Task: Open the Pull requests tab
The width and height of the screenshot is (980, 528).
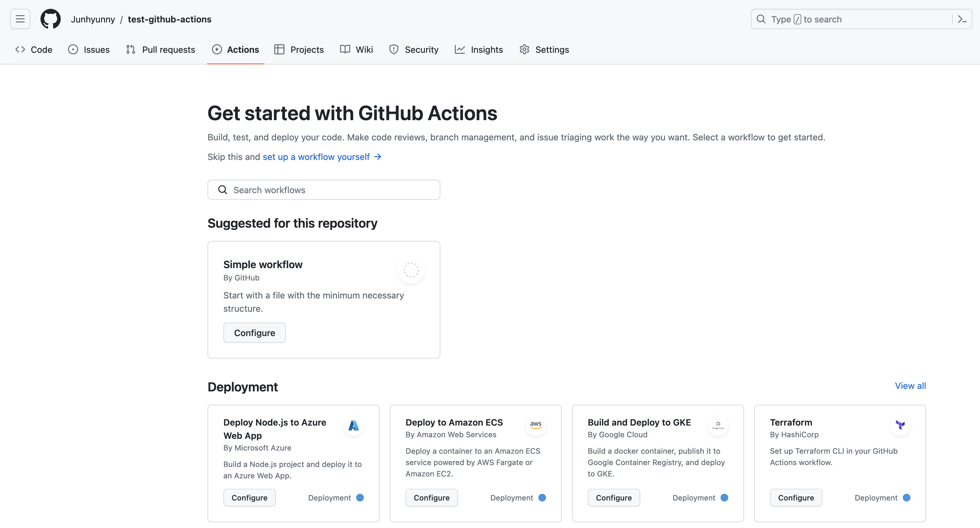Action: point(161,49)
